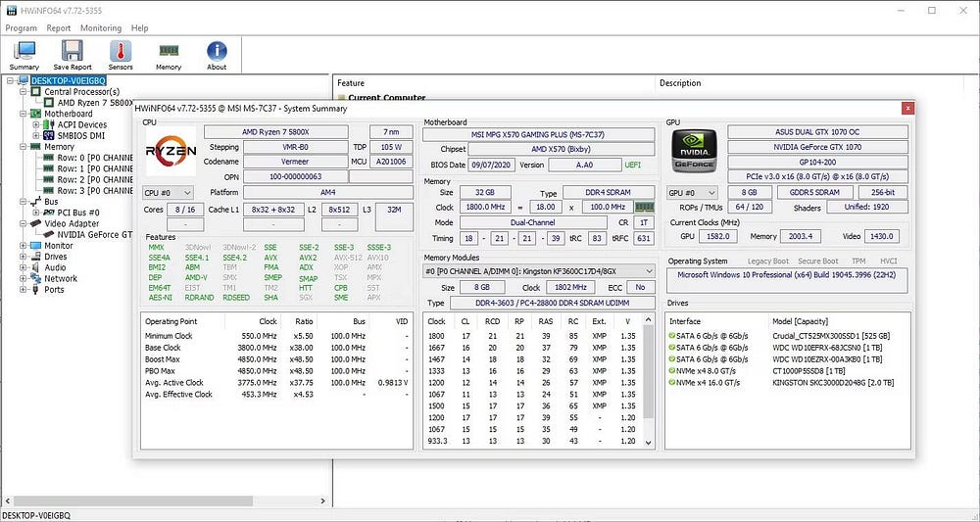The image size is (980, 522).
Task: Open the GPU #0 selector dropdown
Action: (x=692, y=193)
